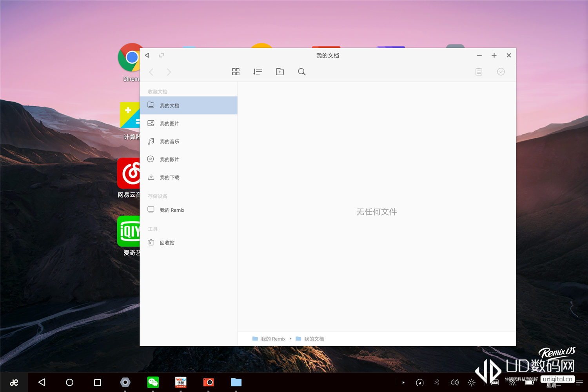
Task: Open recent apps with the square button
Action: [x=98, y=382]
